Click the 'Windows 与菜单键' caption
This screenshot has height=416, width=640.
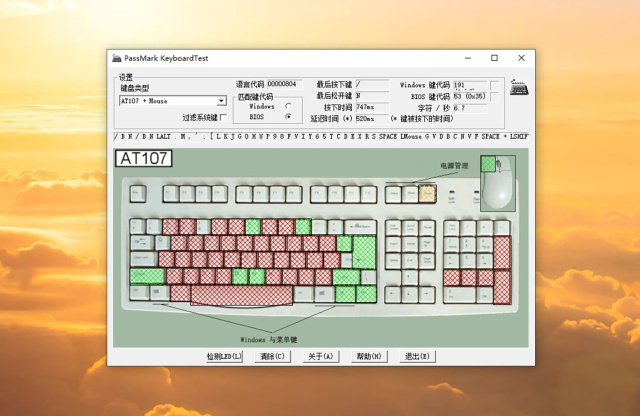click(269, 340)
